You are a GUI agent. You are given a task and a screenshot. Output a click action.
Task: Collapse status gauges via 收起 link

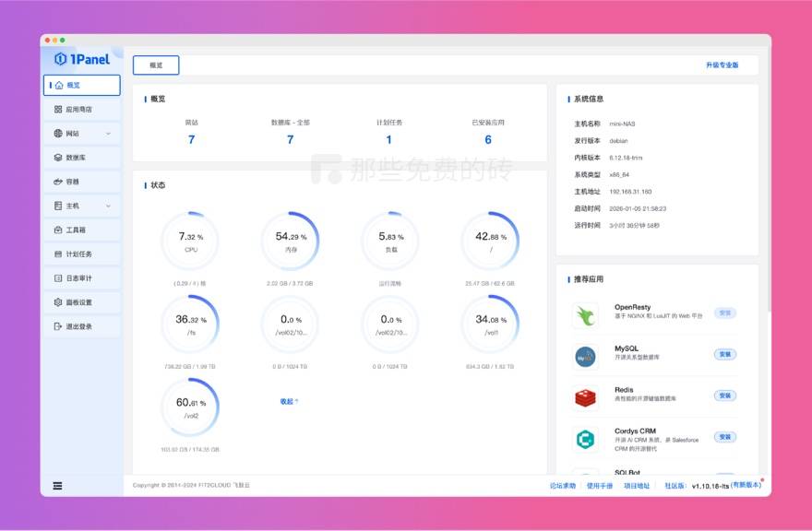289,401
